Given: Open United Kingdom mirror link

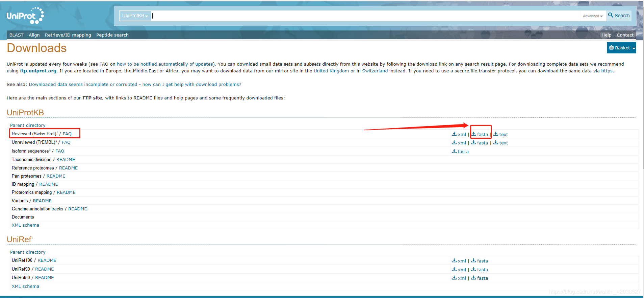Looking at the screenshot, I should click(x=331, y=71).
